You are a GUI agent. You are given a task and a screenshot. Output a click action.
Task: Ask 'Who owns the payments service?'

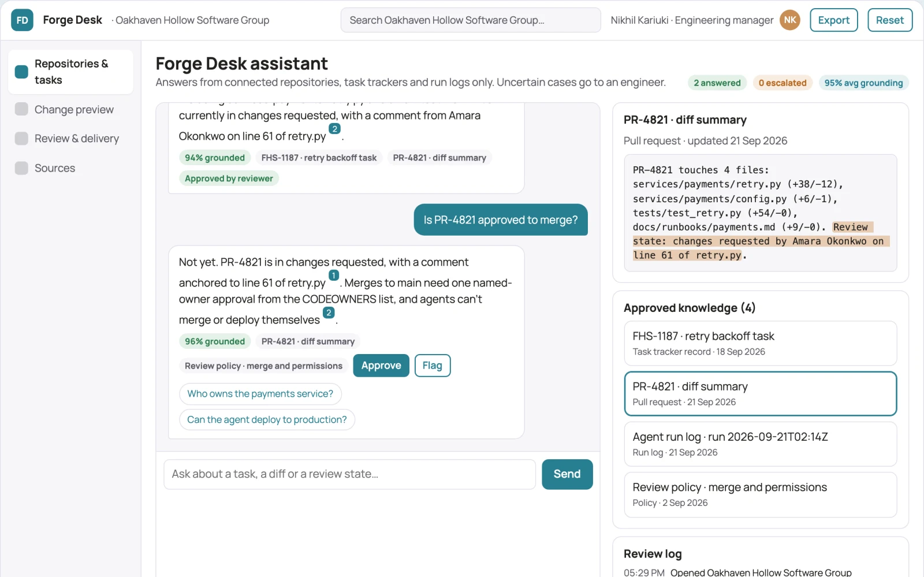pyautogui.click(x=260, y=394)
